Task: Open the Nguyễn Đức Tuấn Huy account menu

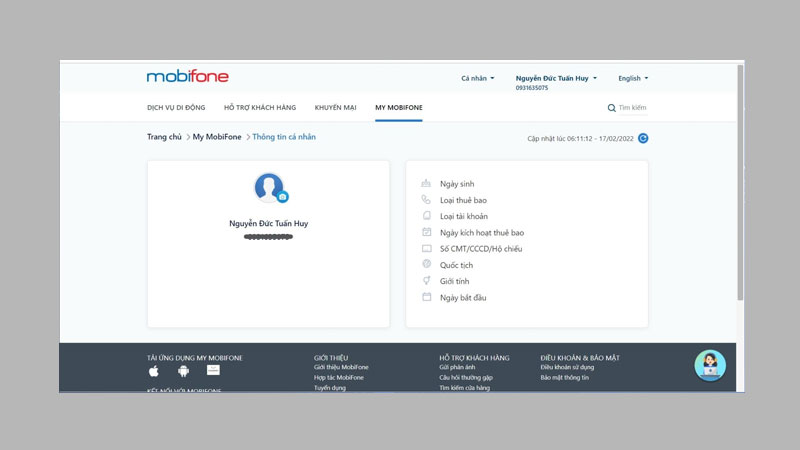Action: (555, 78)
